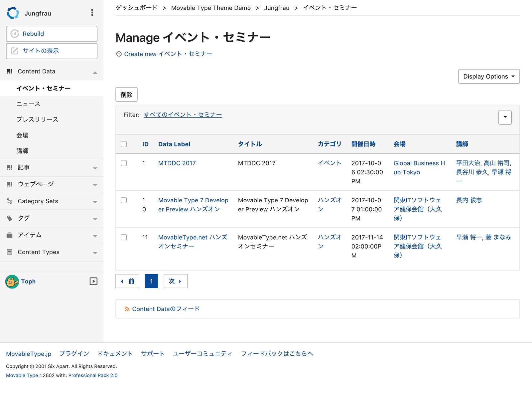Go to next page with 次 button
Screen dimensions: 532x393
[176, 281]
